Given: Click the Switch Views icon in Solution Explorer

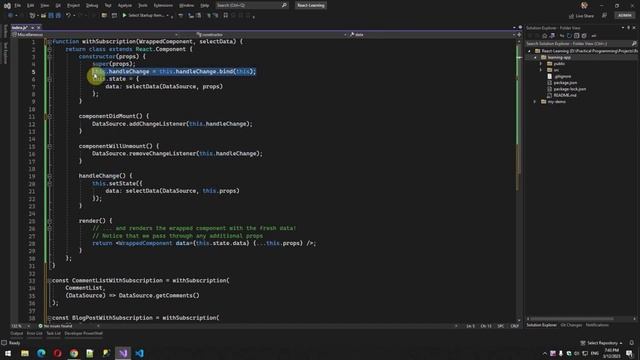Looking at the screenshot, I should coord(552,36).
